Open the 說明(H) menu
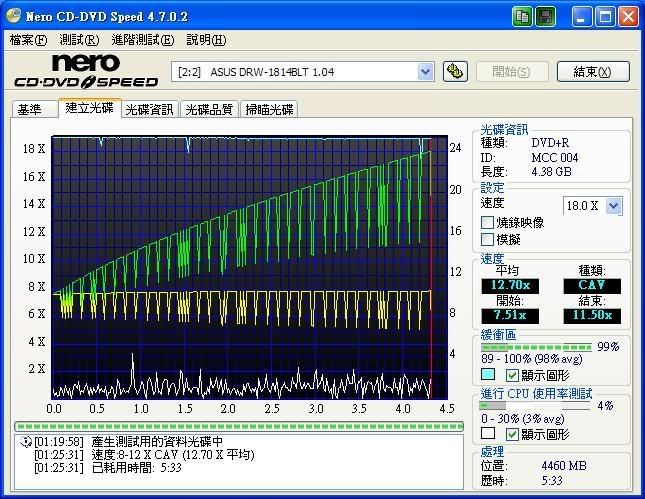The height and width of the screenshot is (499, 645). coord(206,40)
